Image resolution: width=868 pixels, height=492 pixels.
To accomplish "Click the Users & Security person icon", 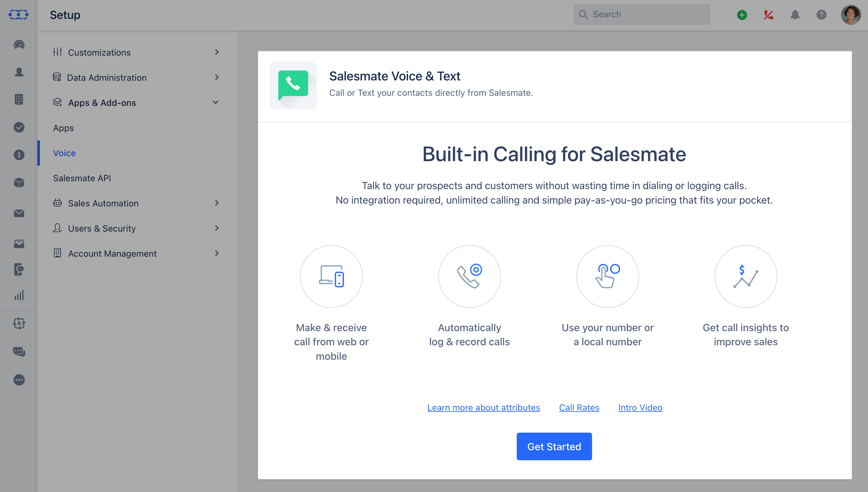I will click(57, 228).
